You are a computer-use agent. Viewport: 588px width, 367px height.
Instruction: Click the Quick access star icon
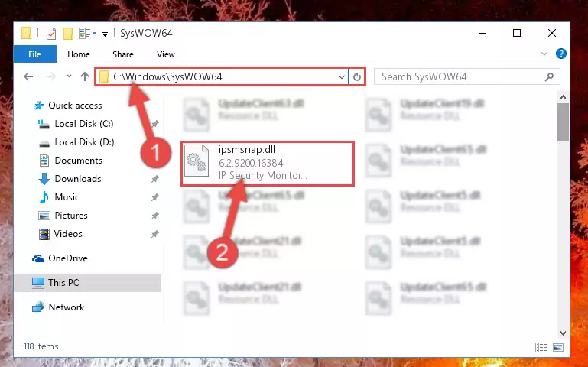39,106
